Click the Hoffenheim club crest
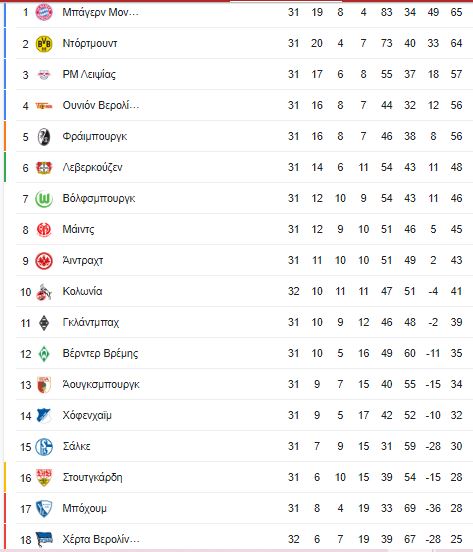Screen dimensions: 473x552 [44, 416]
